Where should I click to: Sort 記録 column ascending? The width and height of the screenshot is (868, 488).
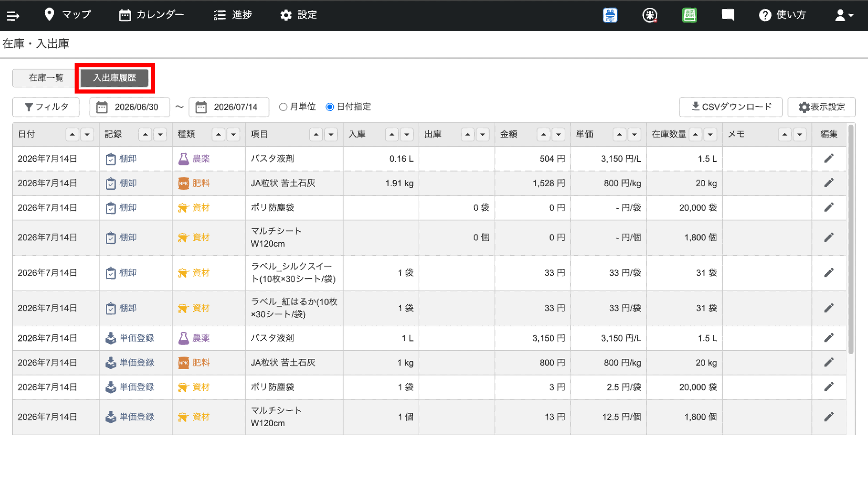pyautogui.click(x=145, y=135)
